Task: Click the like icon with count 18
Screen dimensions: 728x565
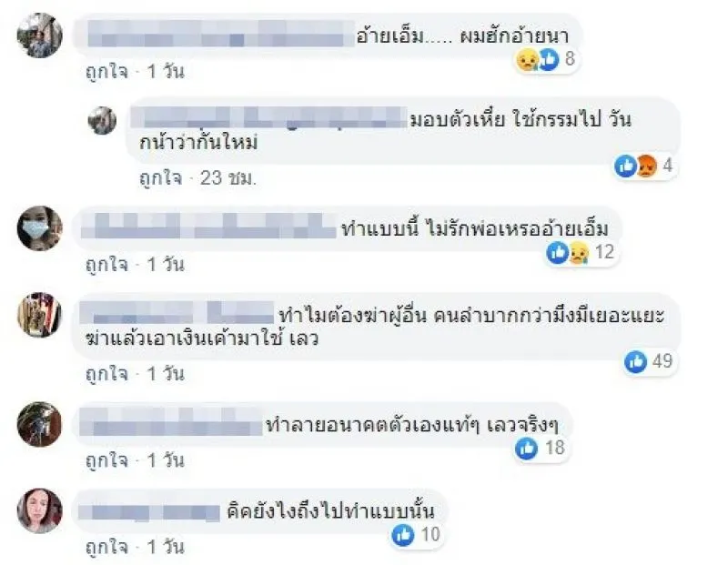Action: coord(541,448)
